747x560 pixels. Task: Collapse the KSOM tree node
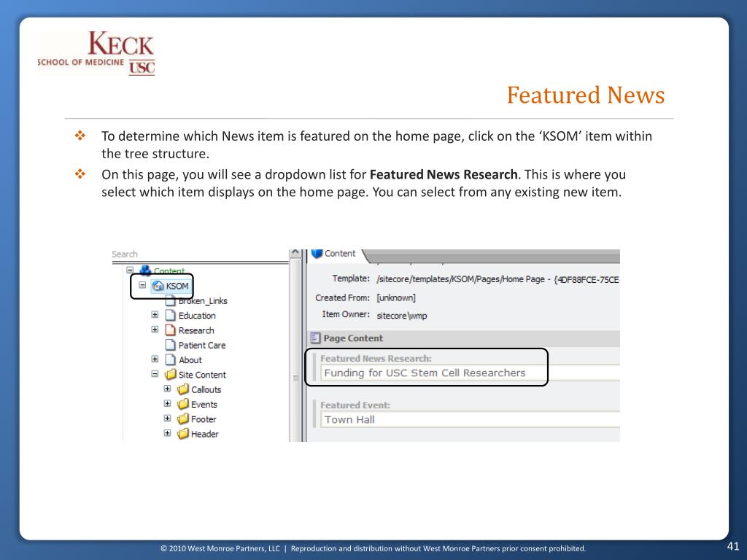(x=142, y=285)
